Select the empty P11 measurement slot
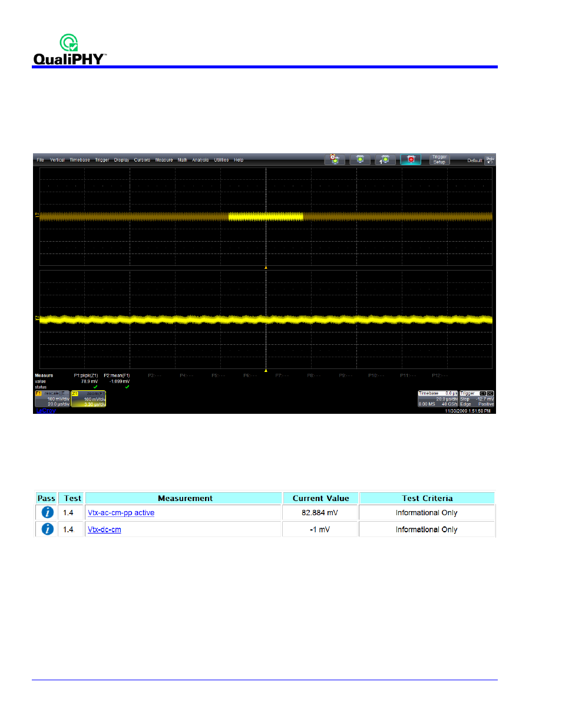The width and height of the screenshot is (562, 728). (408, 375)
